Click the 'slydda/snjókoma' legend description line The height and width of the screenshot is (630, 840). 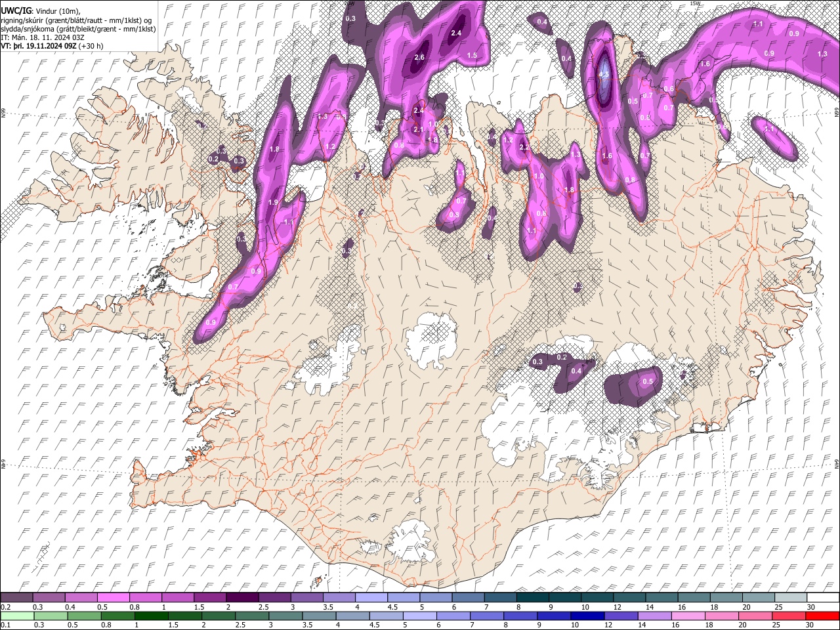[78, 29]
